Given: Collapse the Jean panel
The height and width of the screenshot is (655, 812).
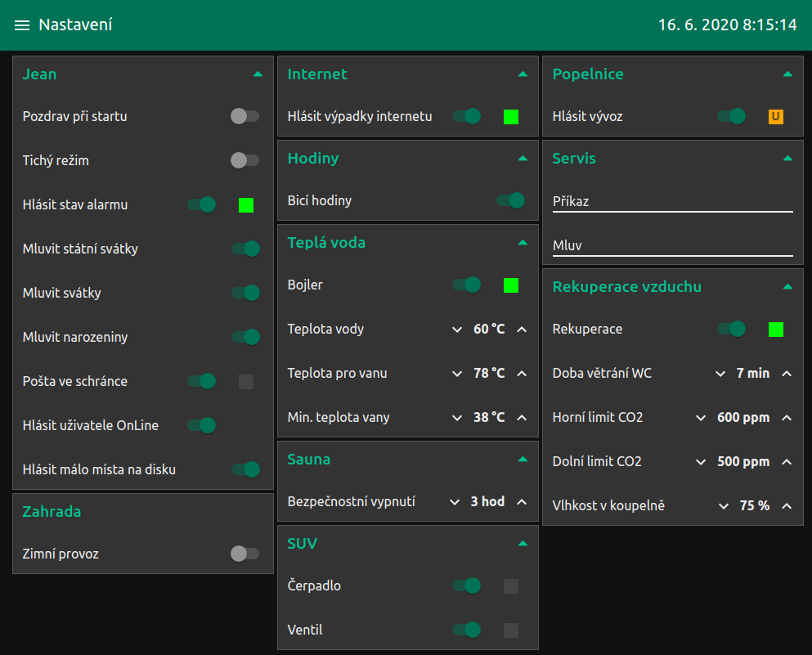Looking at the screenshot, I should [x=258, y=74].
